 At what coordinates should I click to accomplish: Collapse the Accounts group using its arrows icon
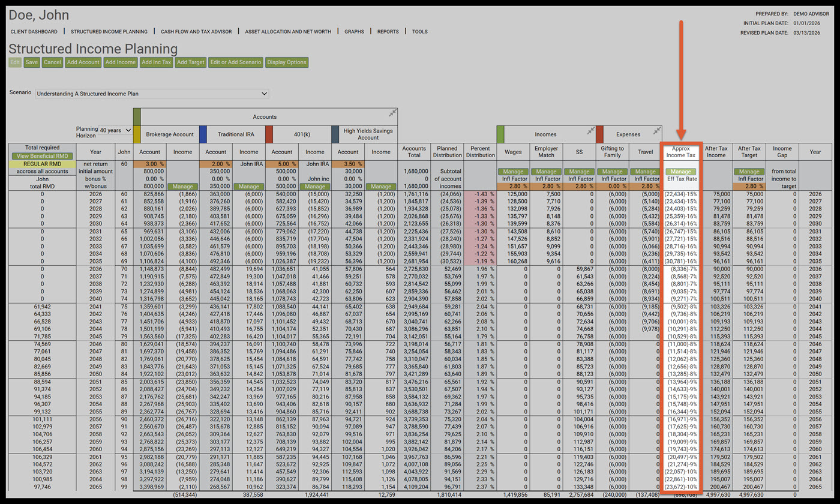392,113
